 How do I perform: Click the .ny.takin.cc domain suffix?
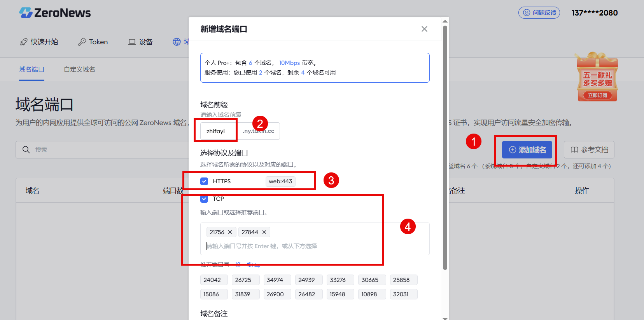259,131
